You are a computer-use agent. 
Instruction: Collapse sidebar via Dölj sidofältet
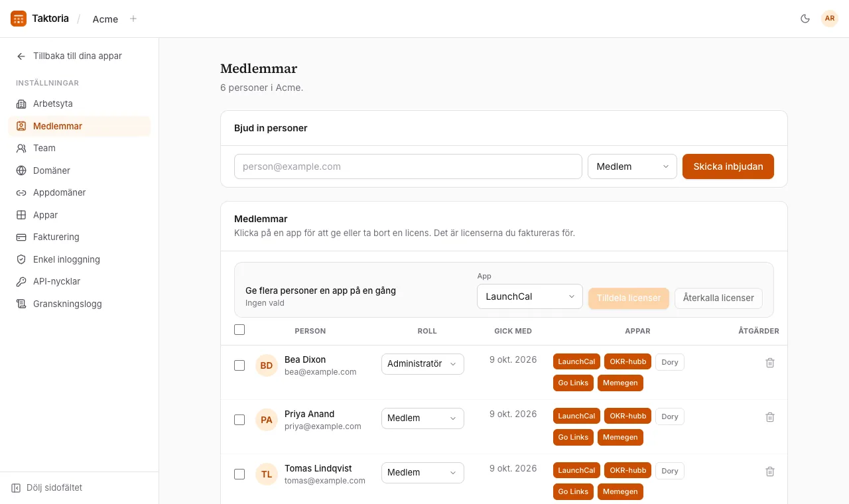click(46, 487)
